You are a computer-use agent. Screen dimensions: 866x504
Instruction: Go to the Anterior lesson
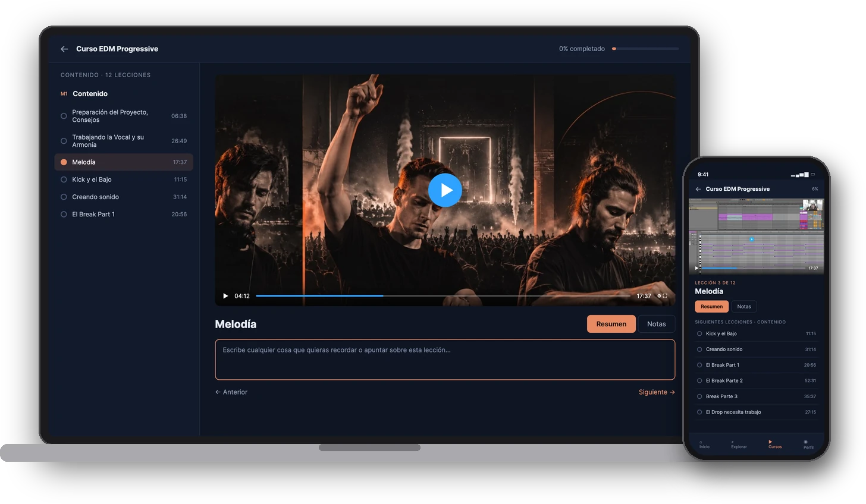(x=231, y=392)
